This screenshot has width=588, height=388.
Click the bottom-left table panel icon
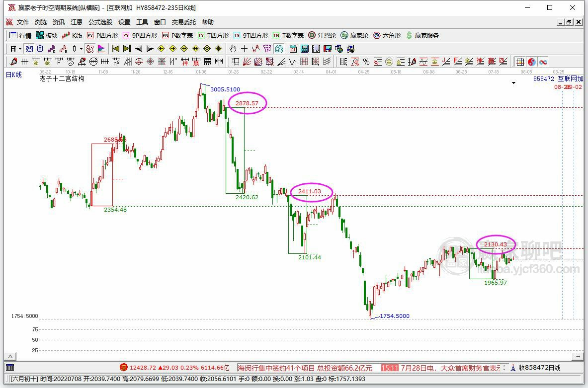[10, 368]
